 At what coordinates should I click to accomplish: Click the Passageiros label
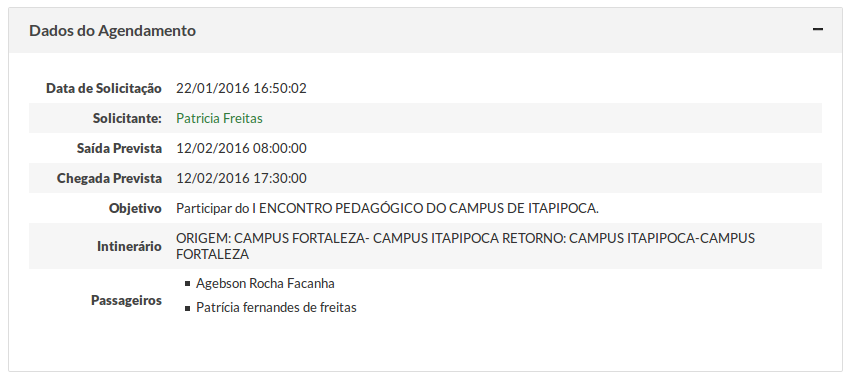pos(126,300)
